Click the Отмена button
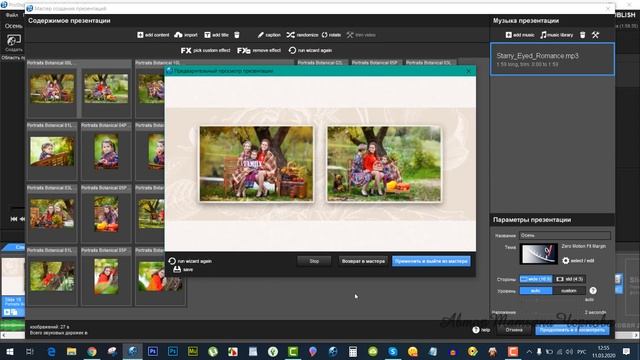This screenshot has height=360, width=640. tap(514, 330)
